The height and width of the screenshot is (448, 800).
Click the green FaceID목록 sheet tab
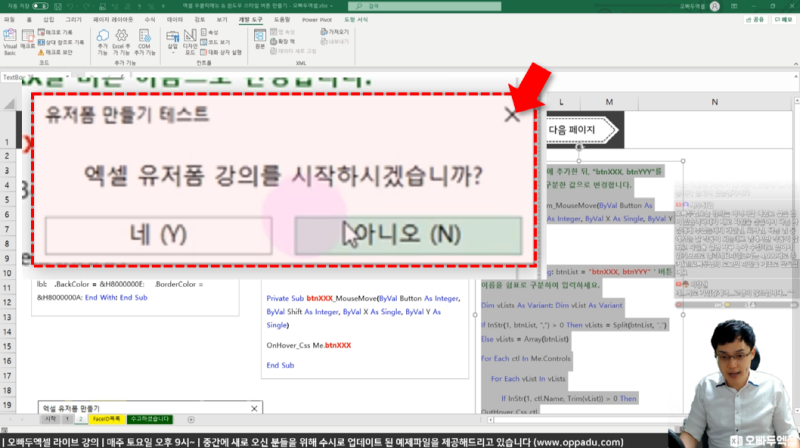pyautogui.click(x=106, y=419)
